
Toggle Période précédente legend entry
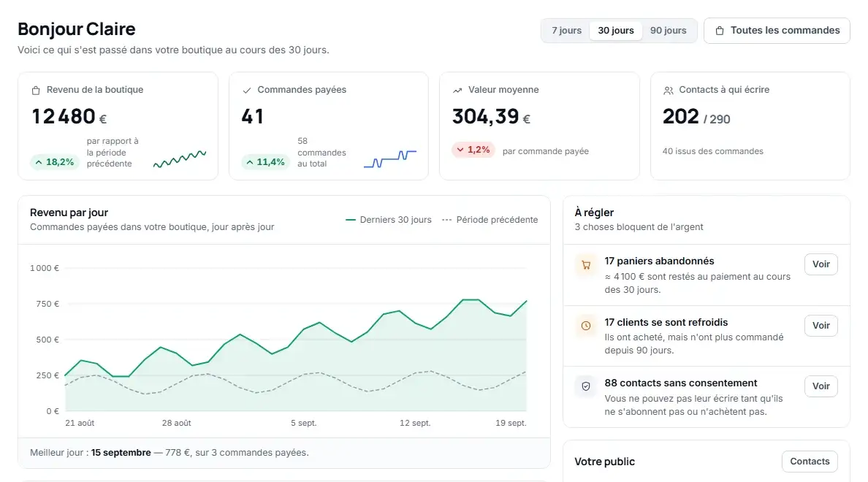(x=490, y=220)
